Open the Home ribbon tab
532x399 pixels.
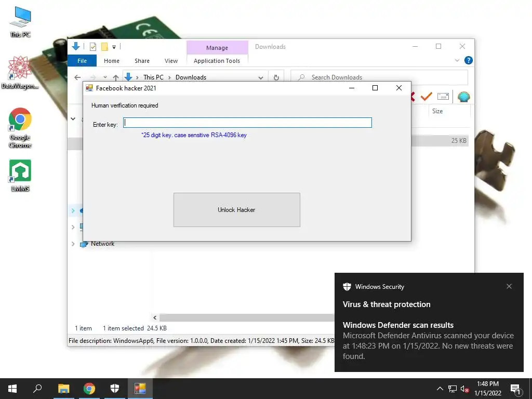click(112, 61)
